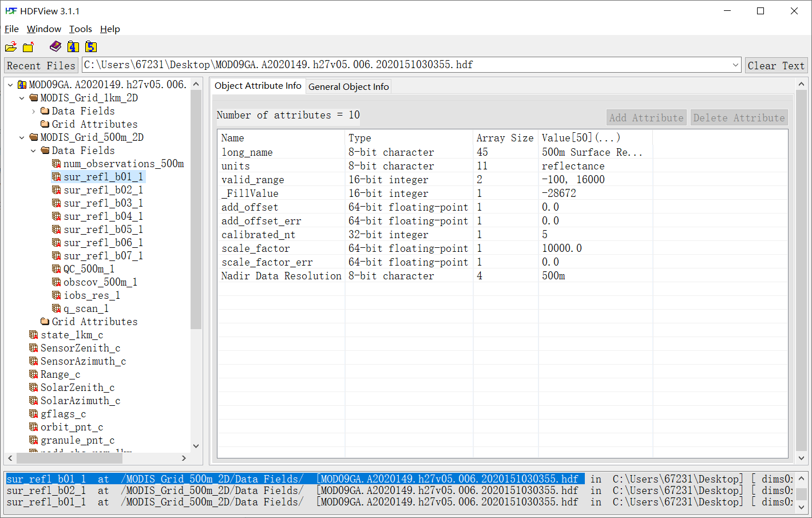Screen dimensions: 812x518
Task: Open the file path dropdown arrow
Action: (736, 65)
